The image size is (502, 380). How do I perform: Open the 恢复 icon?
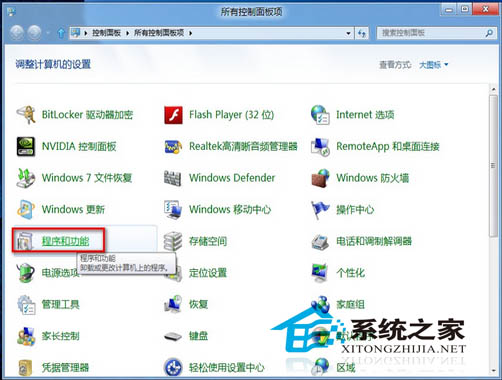[173, 304]
